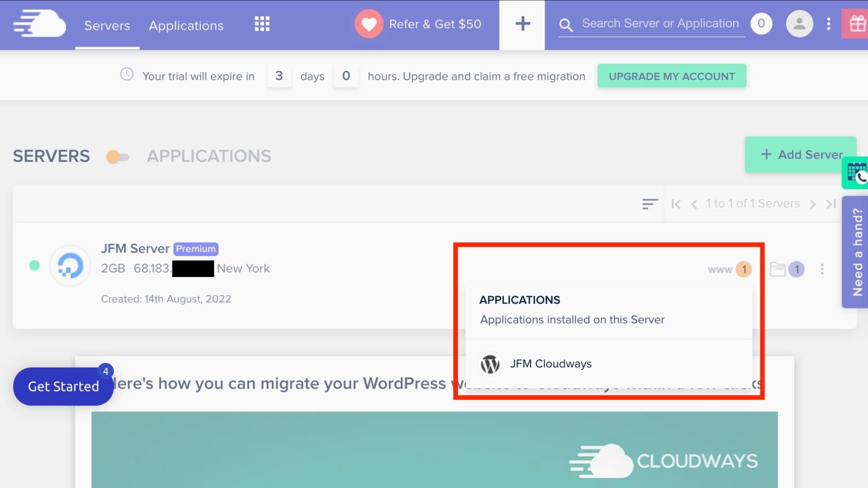Image resolution: width=868 pixels, height=488 pixels.
Task: Click 1 to 1 of 1 Servers text
Action: tap(753, 204)
